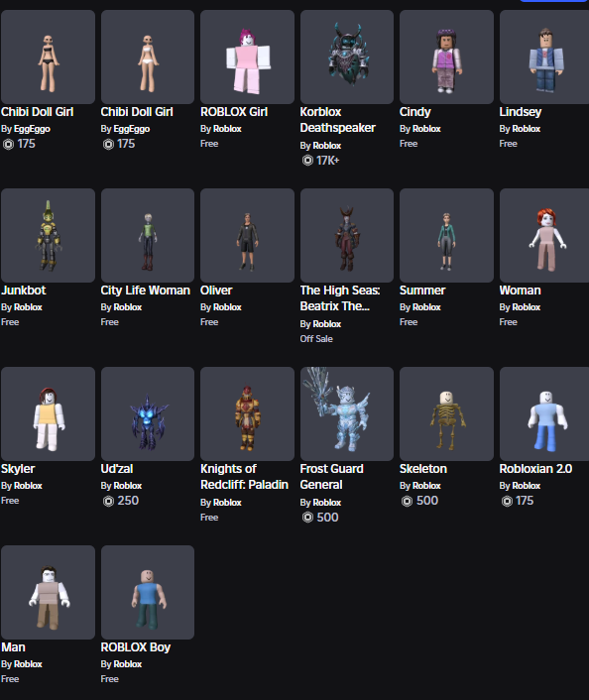Click the 17K+ price on Korblox Deathspeaker
Image resolution: width=589 pixels, height=700 pixels.
click(x=328, y=161)
